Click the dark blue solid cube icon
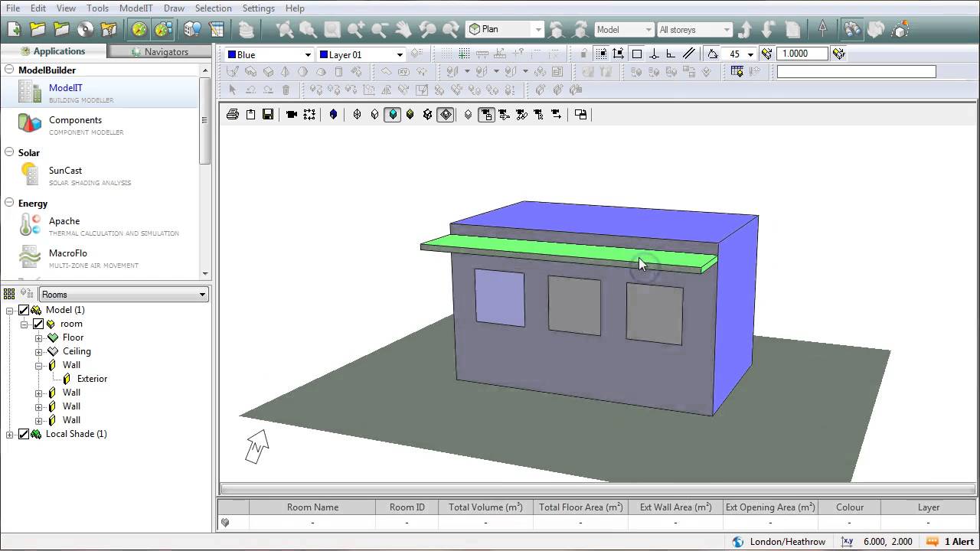Screen dimensions: 980x551 333,114
